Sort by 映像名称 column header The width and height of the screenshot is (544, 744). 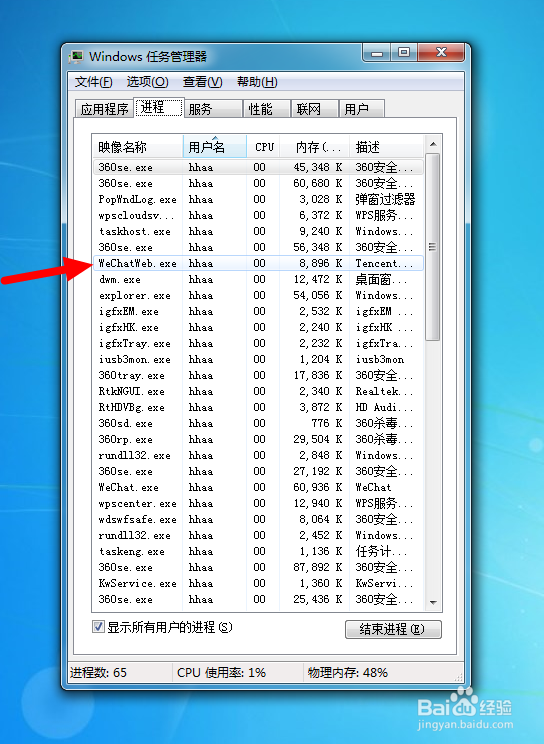pos(138,147)
